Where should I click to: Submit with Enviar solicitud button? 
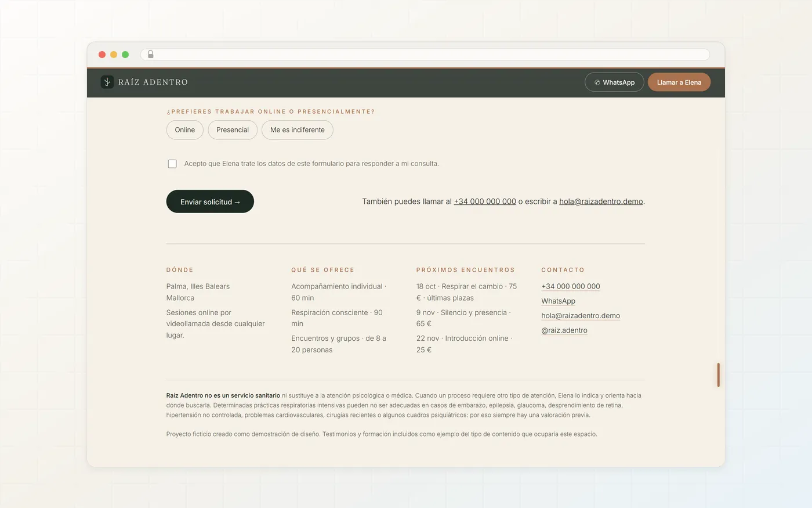click(x=210, y=201)
